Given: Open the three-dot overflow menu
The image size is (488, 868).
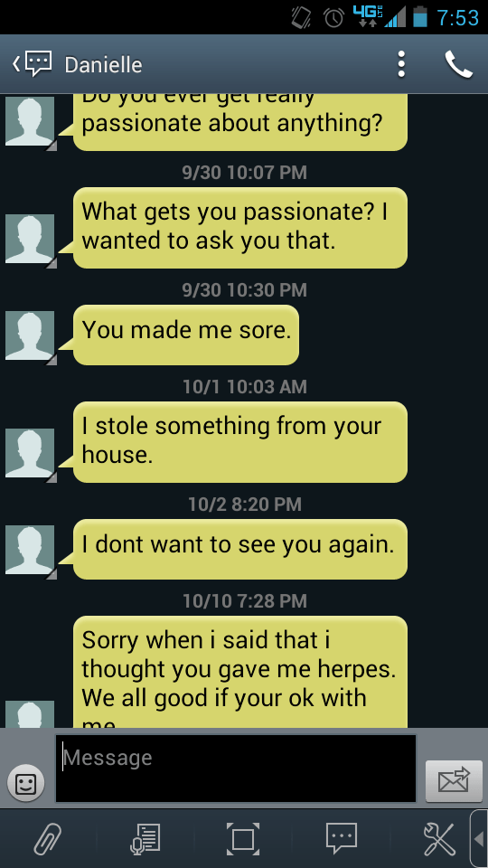Looking at the screenshot, I should [401, 64].
